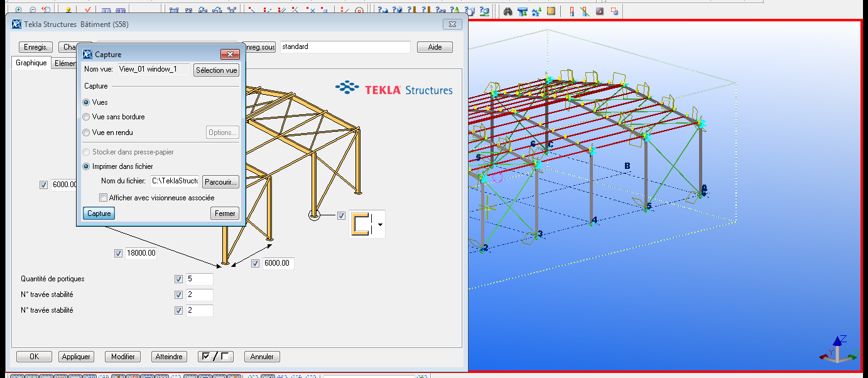Click the Capture button
This screenshot has width=868, height=378.
(x=99, y=213)
